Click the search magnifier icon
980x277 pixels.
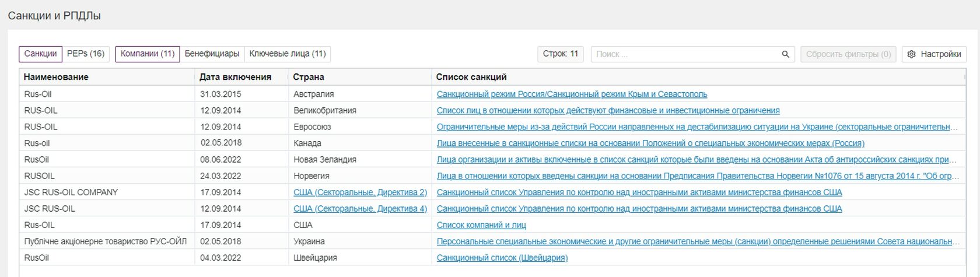(785, 54)
